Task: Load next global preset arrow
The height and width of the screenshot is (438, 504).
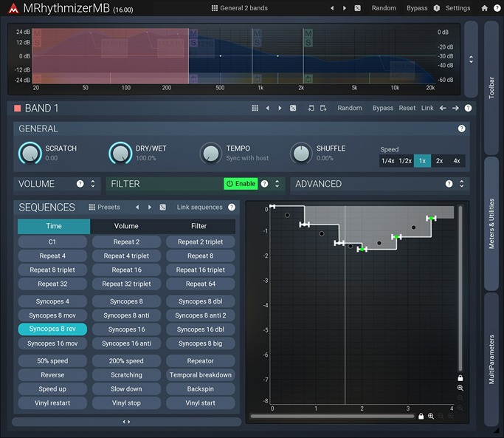Action: pyautogui.click(x=345, y=8)
